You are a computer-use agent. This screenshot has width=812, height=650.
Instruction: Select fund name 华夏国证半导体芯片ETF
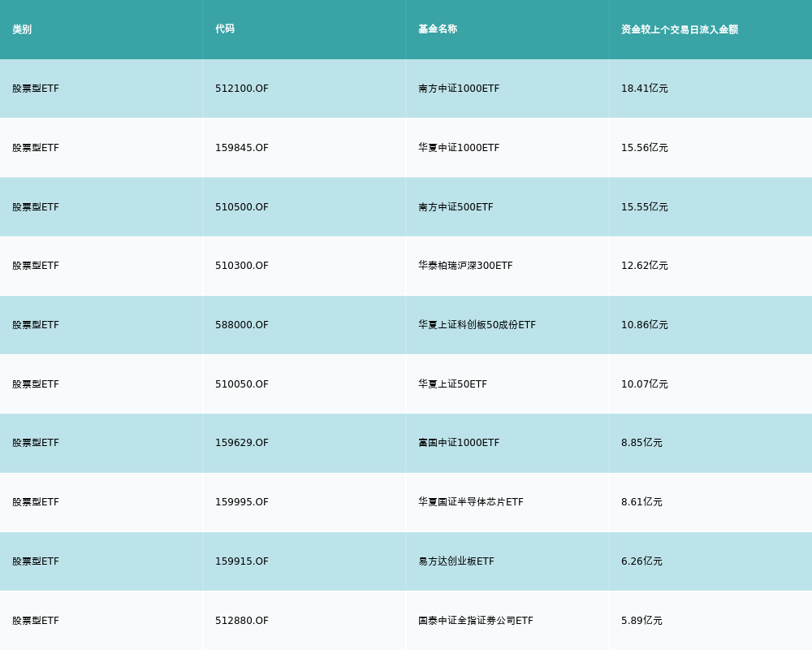471,502
